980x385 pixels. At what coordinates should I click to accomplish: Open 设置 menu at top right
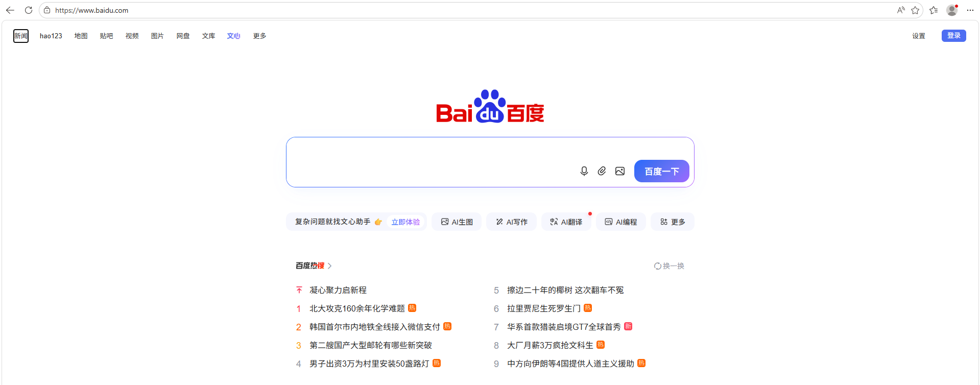tap(919, 36)
